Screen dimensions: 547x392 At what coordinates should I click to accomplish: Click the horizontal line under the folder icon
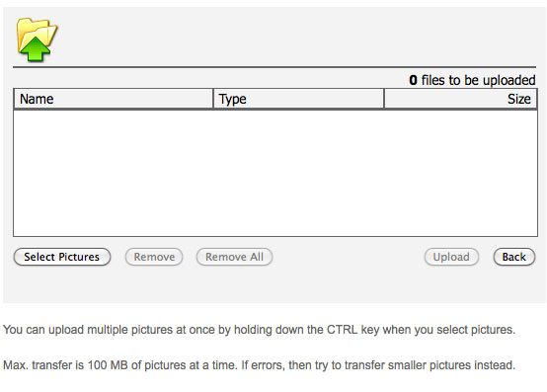pos(274,66)
